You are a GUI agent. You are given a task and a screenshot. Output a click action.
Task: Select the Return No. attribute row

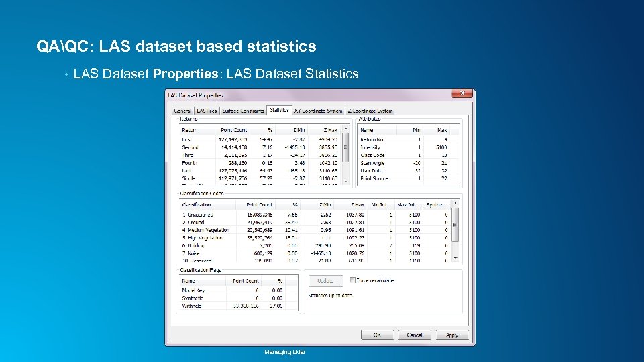click(x=409, y=139)
